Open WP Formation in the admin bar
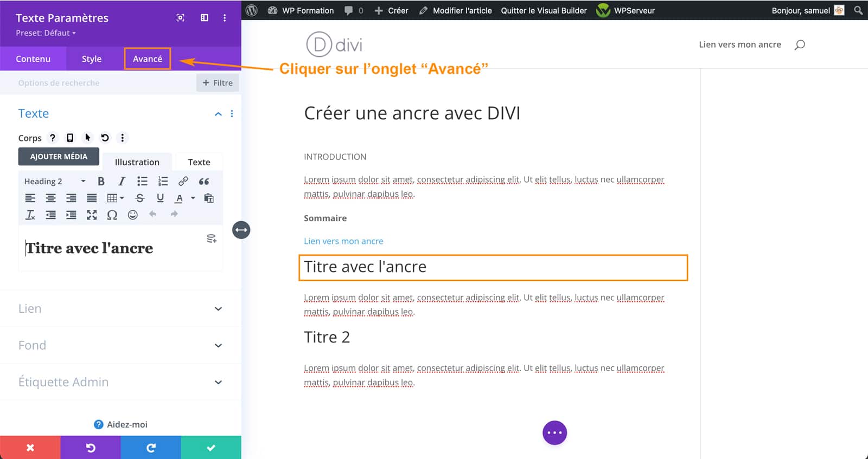Viewport: 868px width, 459px height. [301, 10]
